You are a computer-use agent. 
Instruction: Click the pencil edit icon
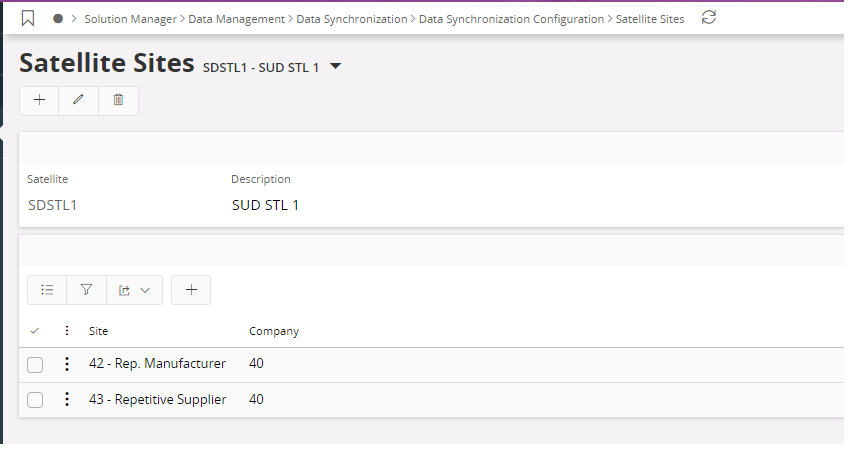pos(79,100)
